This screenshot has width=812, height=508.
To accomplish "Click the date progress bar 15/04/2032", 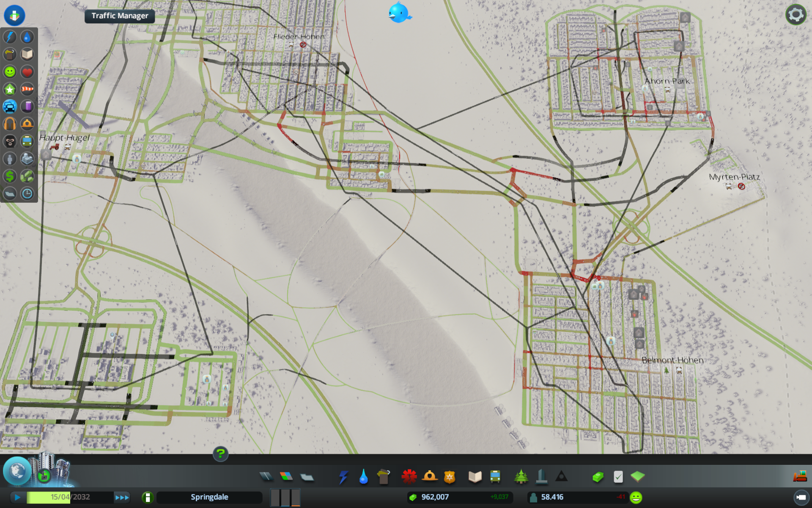I will tap(70, 497).
